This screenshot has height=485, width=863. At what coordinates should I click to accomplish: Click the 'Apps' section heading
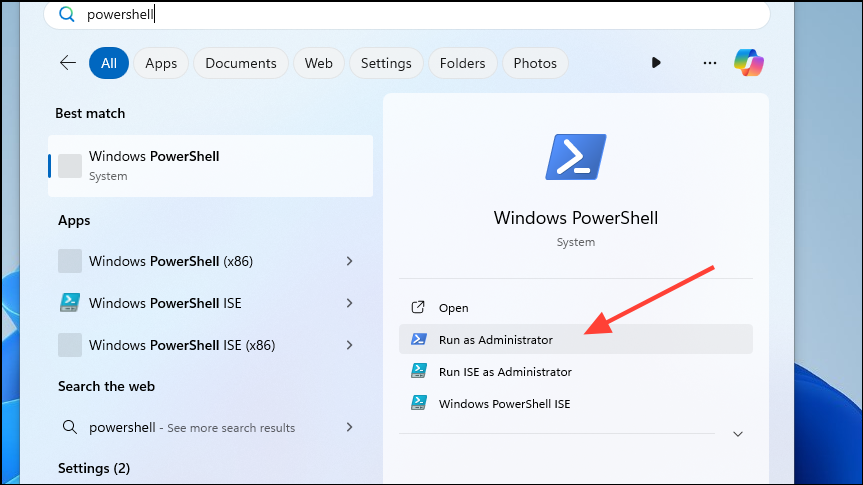pyautogui.click(x=74, y=221)
